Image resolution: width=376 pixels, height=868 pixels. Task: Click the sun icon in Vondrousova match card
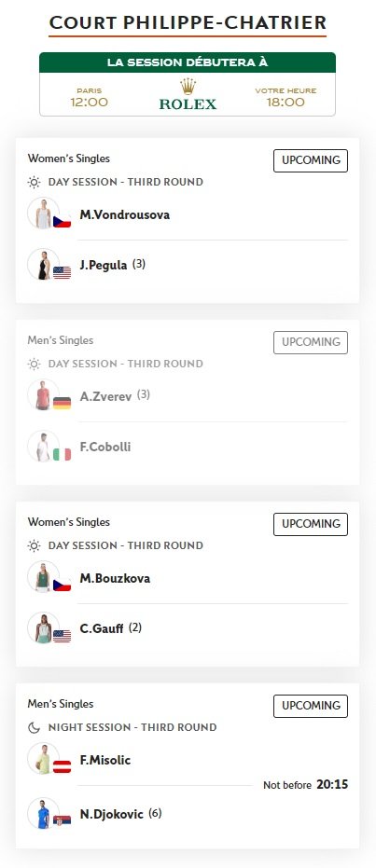[x=35, y=182]
